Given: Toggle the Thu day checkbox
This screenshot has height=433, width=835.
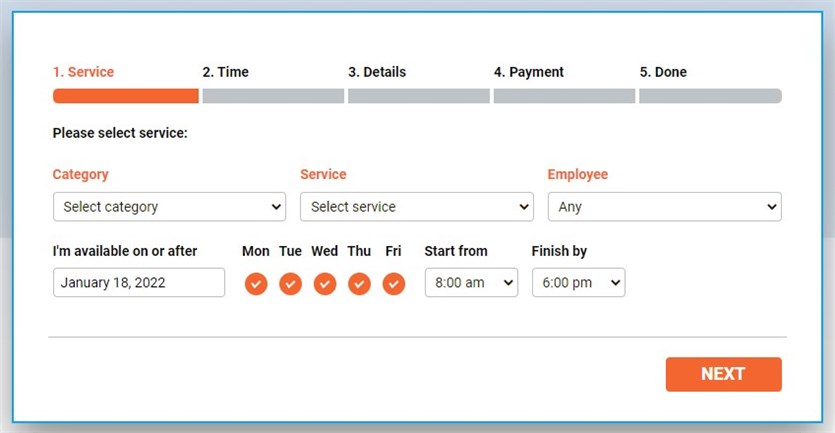Looking at the screenshot, I should (x=359, y=284).
